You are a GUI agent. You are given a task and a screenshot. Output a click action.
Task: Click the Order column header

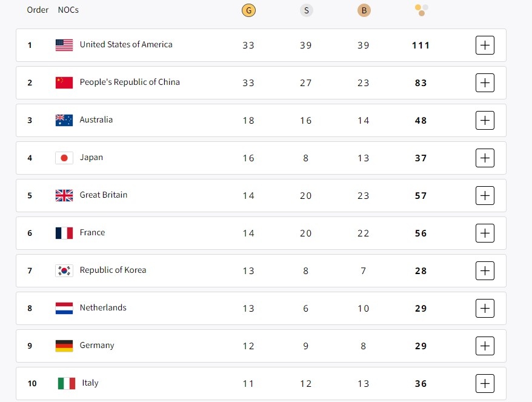click(x=38, y=10)
